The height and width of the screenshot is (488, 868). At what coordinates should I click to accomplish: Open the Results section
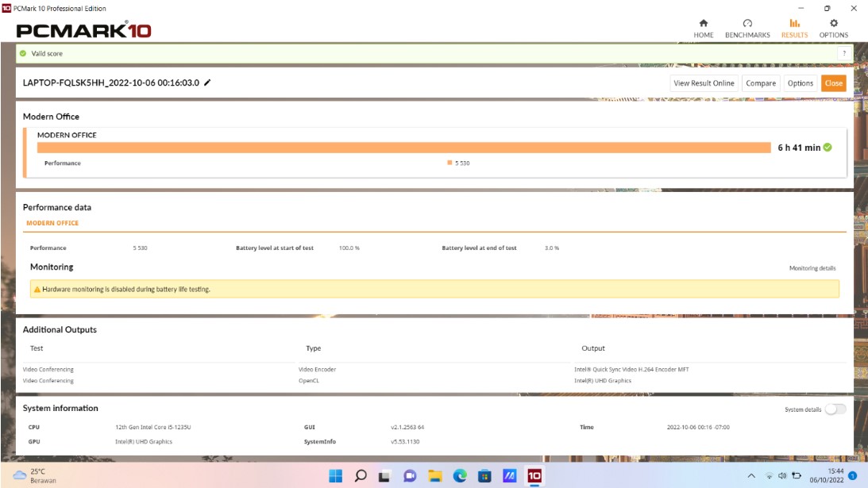tap(794, 29)
